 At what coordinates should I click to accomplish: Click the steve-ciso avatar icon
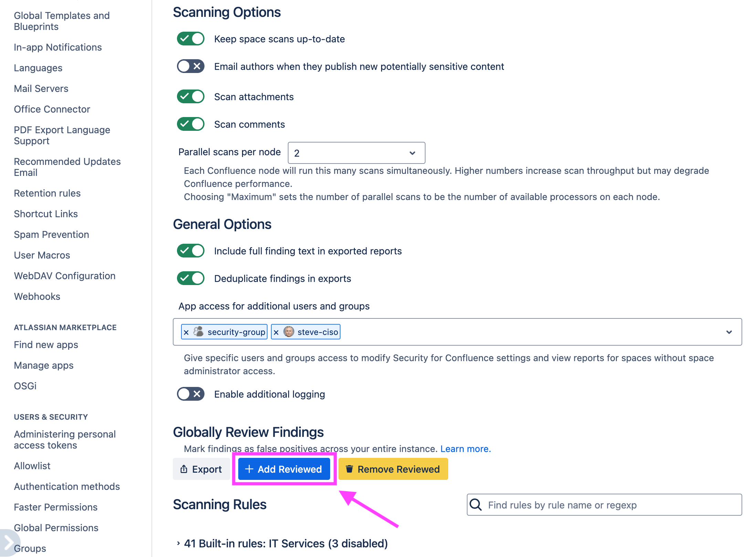288,332
